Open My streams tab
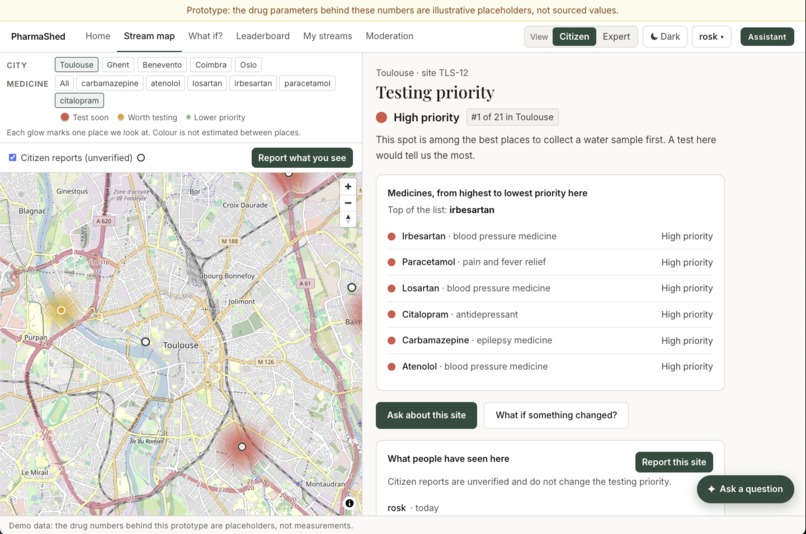This screenshot has height=534, width=806. pyautogui.click(x=327, y=36)
